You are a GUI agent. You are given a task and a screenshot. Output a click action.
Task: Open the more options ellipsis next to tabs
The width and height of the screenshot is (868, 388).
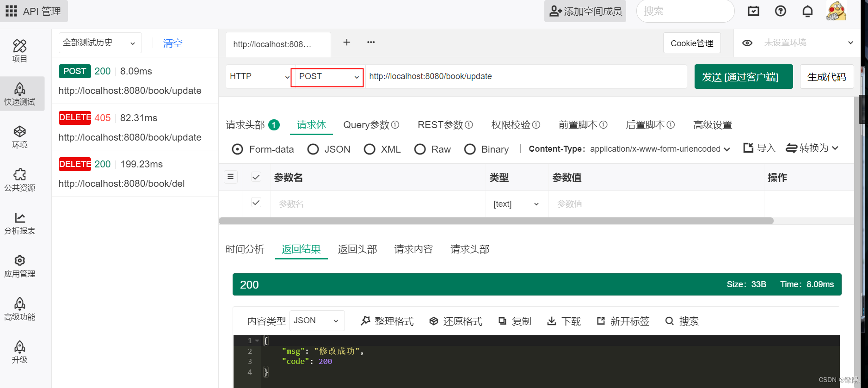pyautogui.click(x=371, y=42)
